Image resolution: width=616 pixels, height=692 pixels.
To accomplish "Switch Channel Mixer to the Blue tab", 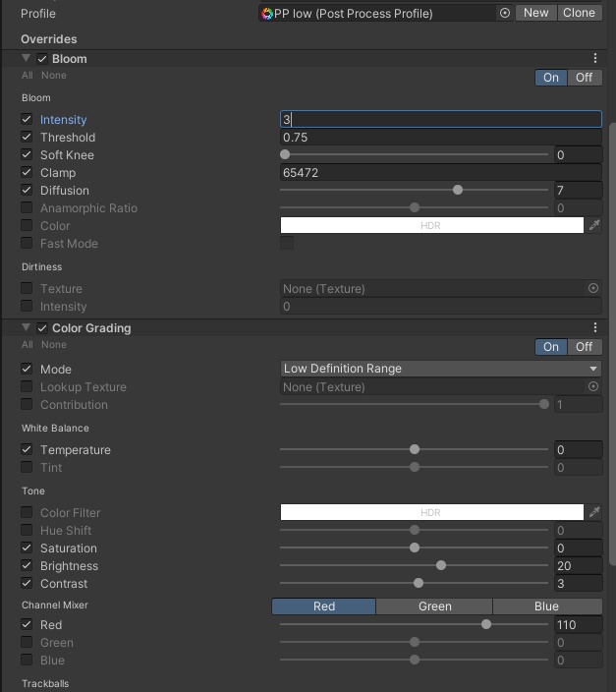I will 547,606.
